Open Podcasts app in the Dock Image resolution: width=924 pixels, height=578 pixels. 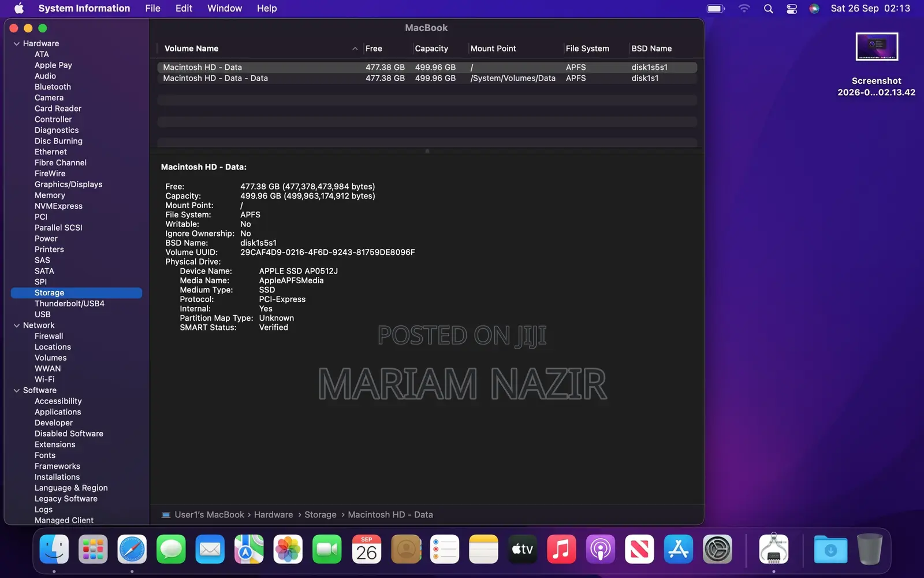pyautogui.click(x=601, y=549)
